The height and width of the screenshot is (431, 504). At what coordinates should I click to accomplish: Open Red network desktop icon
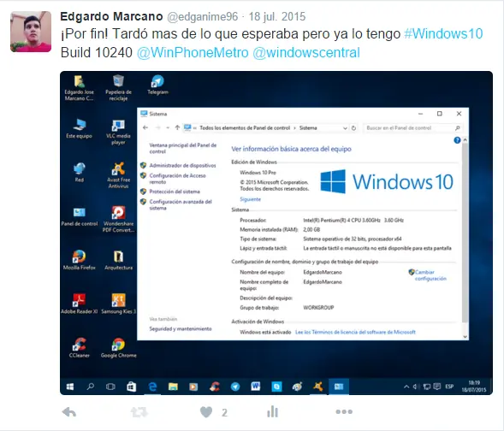pos(79,173)
